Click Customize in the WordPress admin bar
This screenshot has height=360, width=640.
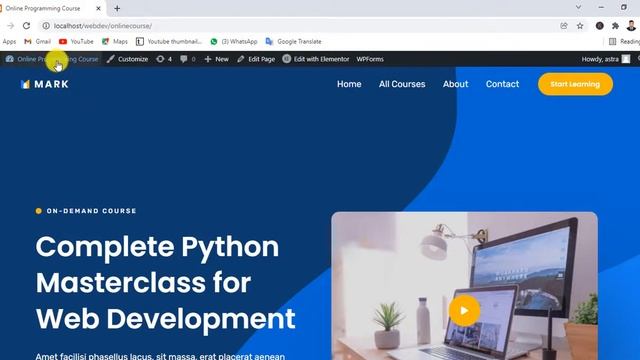pyautogui.click(x=127, y=59)
